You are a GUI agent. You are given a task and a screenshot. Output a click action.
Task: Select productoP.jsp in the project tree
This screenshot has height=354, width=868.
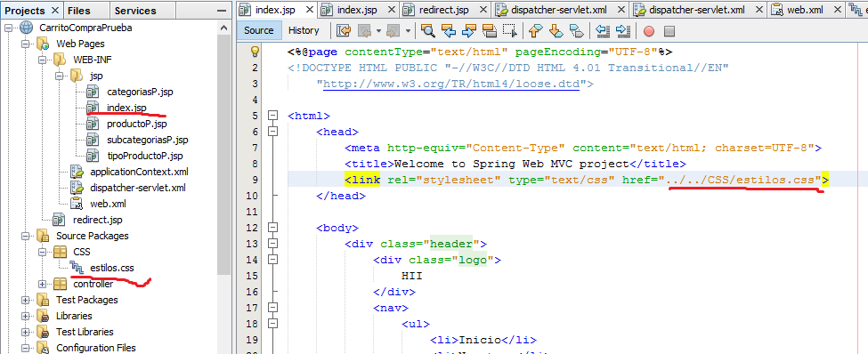(x=136, y=124)
